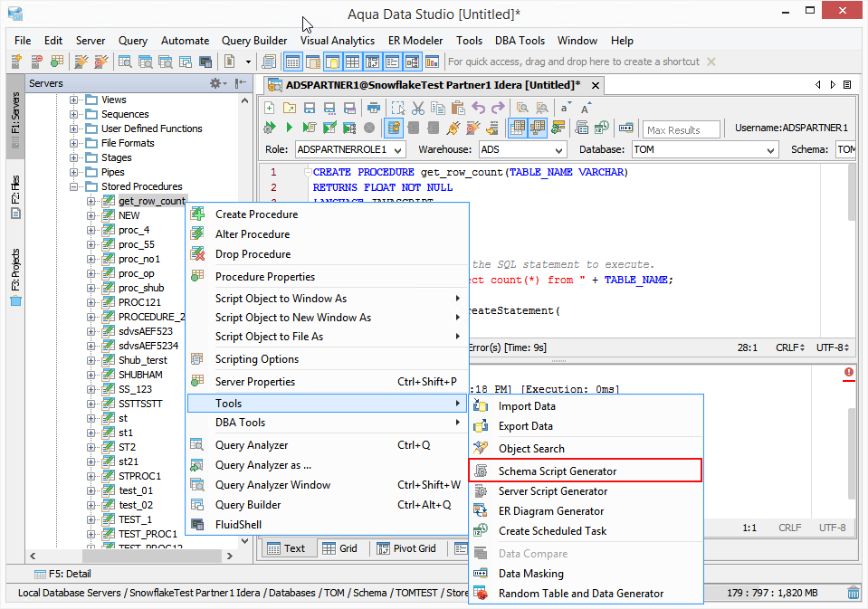Click the gray Stop execution icon
Image resolution: width=868 pixels, height=609 pixels.
(369, 128)
